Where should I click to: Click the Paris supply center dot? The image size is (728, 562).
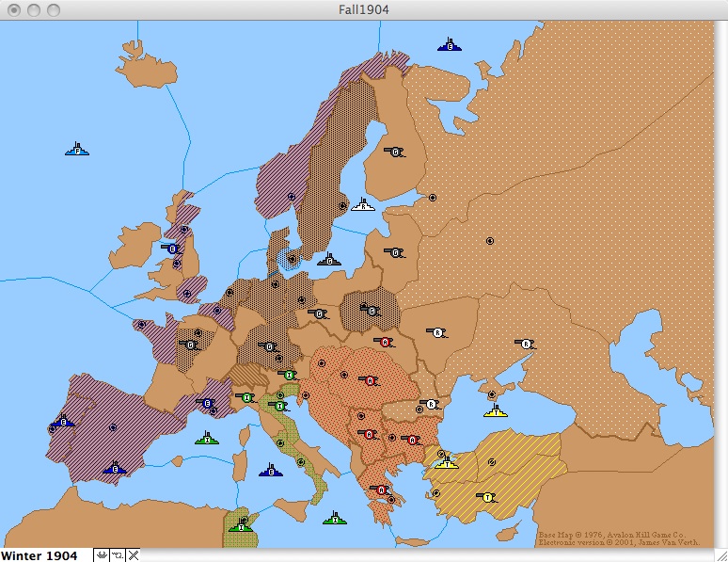[x=198, y=333]
